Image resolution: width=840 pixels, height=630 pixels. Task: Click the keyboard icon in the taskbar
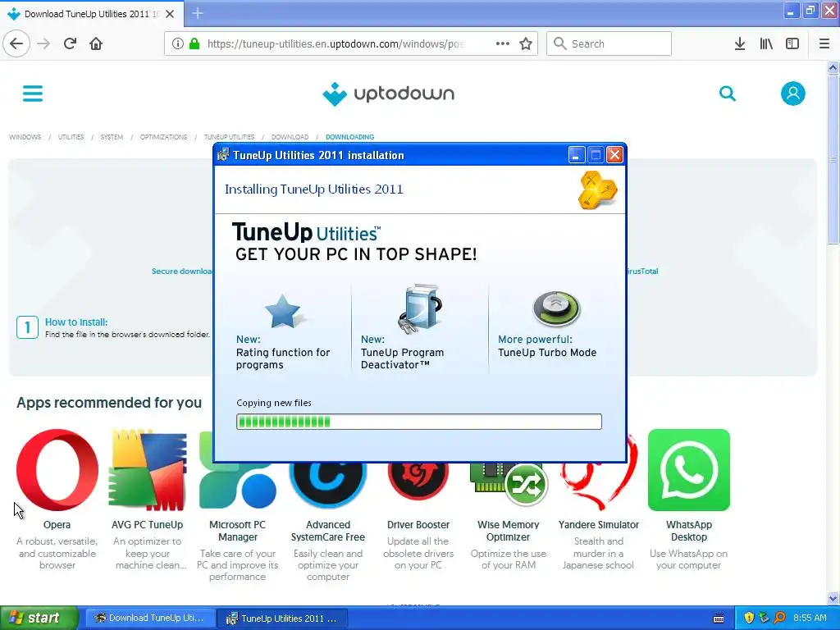(719, 619)
